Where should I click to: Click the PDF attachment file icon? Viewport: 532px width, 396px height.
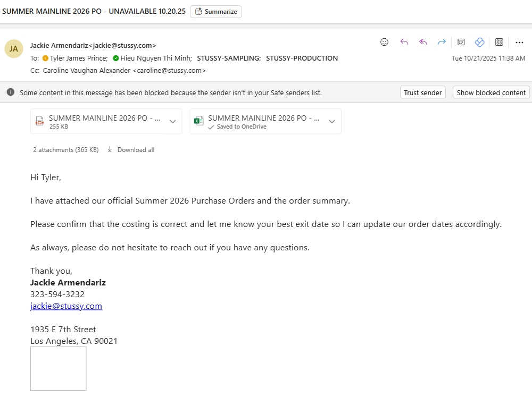coord(39,121)
